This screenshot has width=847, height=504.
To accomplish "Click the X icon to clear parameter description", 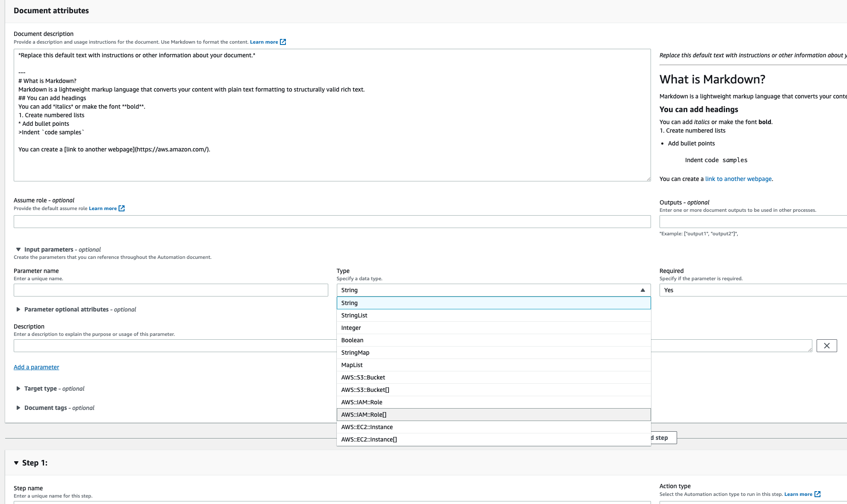I will click(x=826, y=346).
